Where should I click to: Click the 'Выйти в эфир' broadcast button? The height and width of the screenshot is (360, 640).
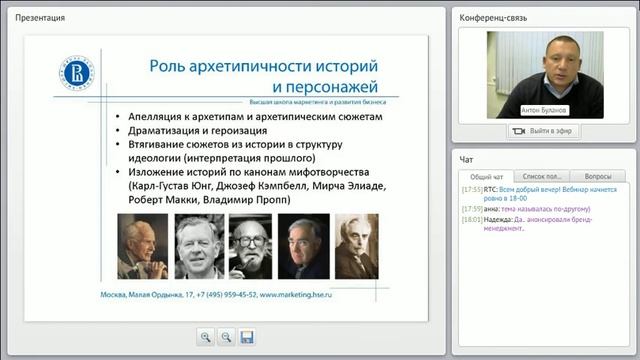[543, 131]
